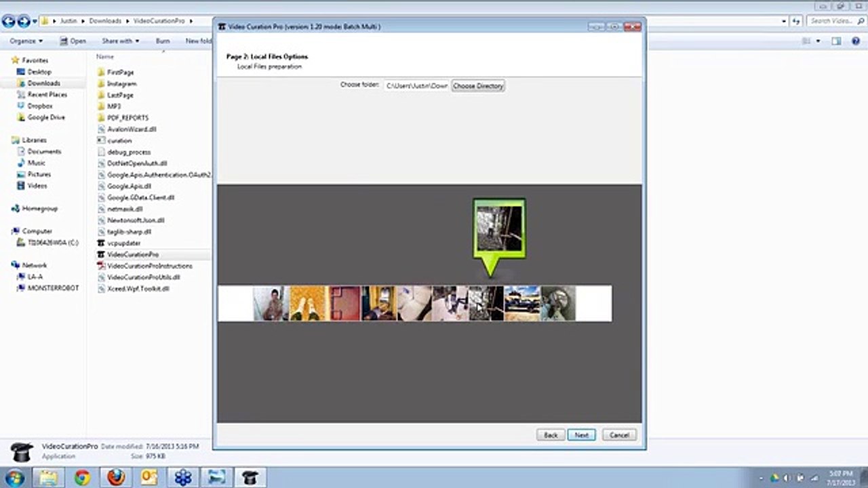Viewport: 868px width, 488px height.
Task: Open the Share with dropdown menu
Action: coord(121,41)
